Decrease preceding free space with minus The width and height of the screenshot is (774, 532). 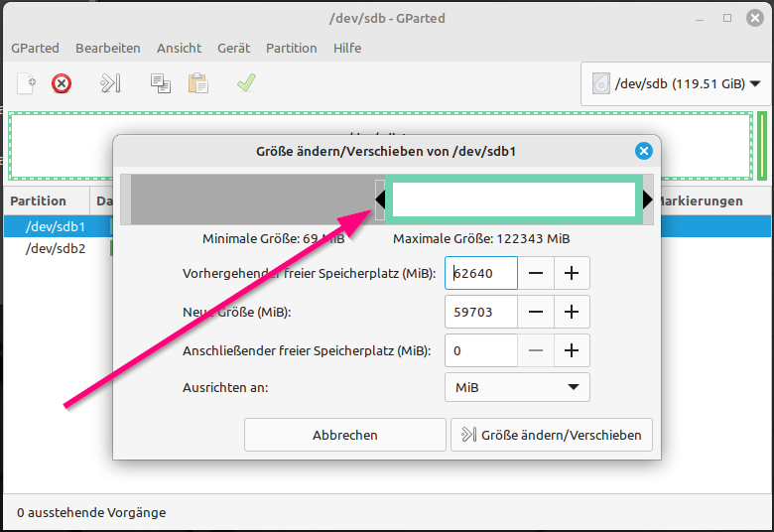coord(536,273)
